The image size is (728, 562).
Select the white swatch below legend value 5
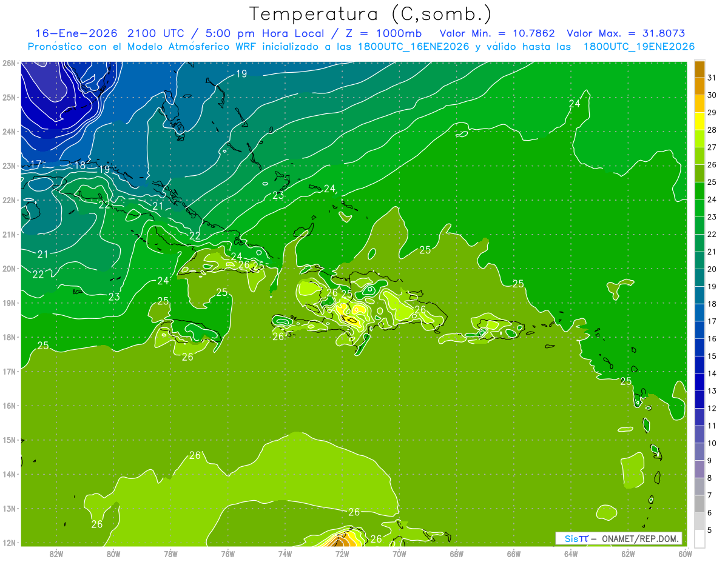pyautogui.click(x=699, y=538)
